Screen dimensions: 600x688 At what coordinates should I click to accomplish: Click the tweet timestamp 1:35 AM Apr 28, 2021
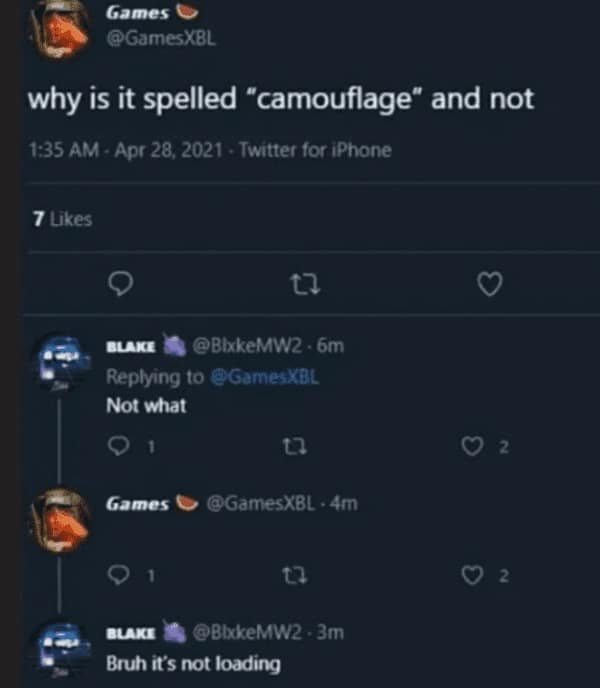click(126, 150)
